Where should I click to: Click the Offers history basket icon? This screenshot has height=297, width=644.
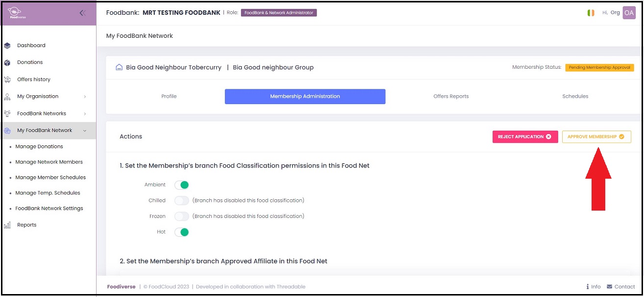coord(7,80)
